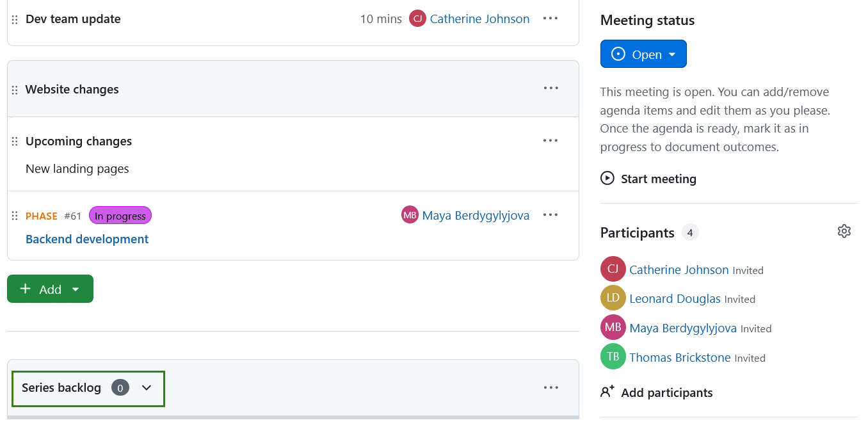
Task: Open the meeting status Open dropdown
Action: tap(671, 54)
